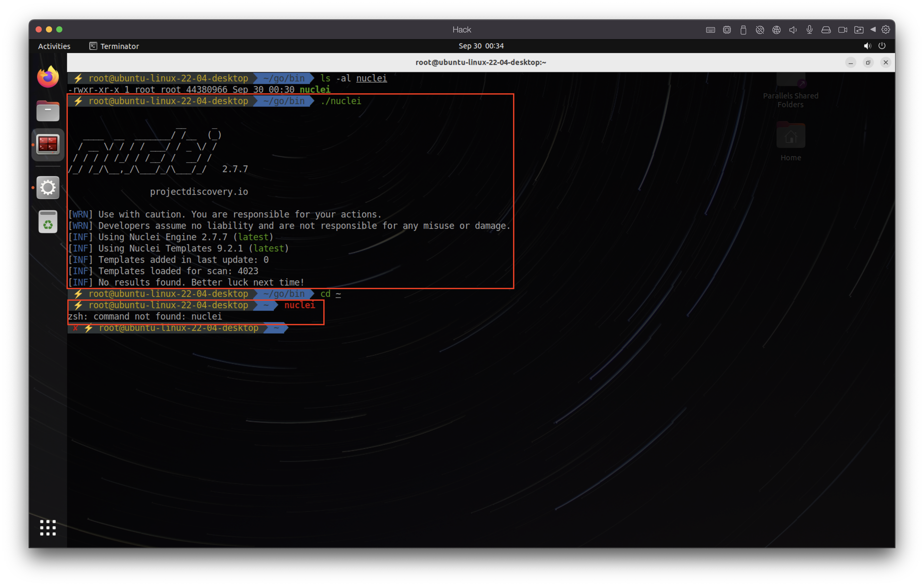Open Parallels Shared Folders desktop icon
The image size is (924, 586).
[x=790, y=90]
